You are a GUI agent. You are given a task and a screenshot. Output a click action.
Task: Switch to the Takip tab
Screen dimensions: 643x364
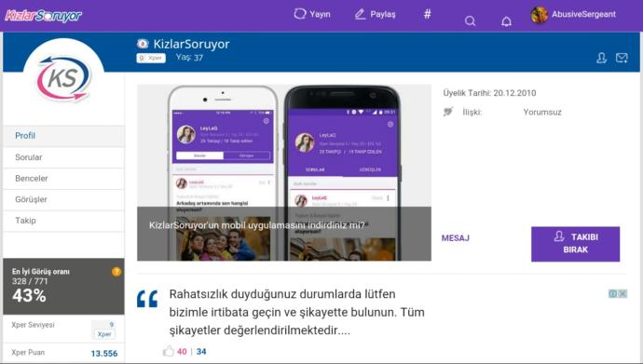(63, 221)
